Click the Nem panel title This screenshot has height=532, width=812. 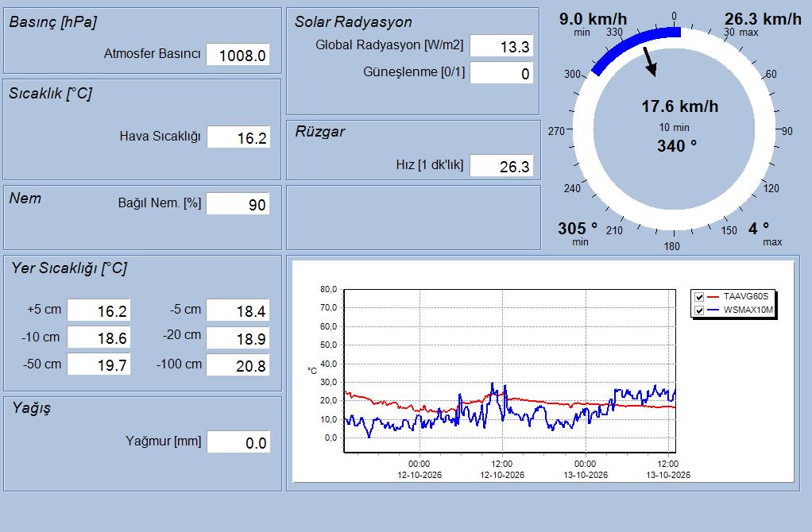25,199
